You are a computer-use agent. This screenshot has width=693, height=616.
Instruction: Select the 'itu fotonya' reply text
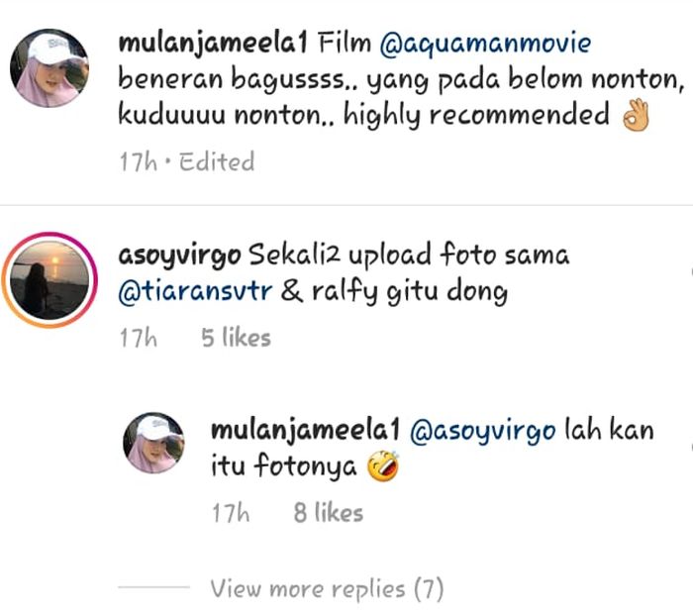point(284,466)
